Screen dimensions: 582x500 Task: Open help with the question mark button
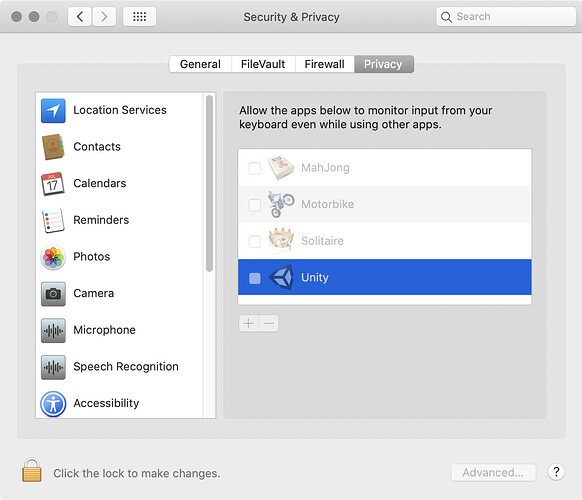(556, 472)
